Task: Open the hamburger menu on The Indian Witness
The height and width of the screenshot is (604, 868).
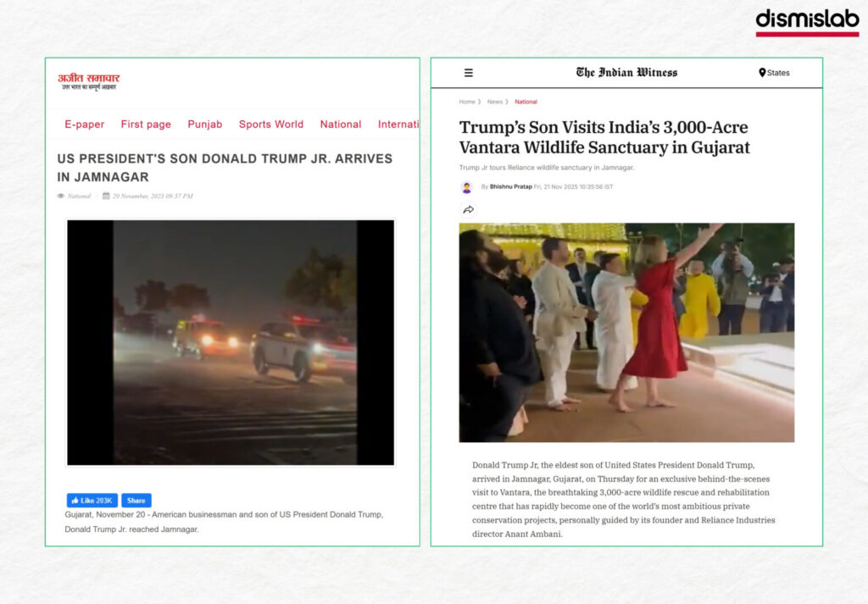Action: 468,73
